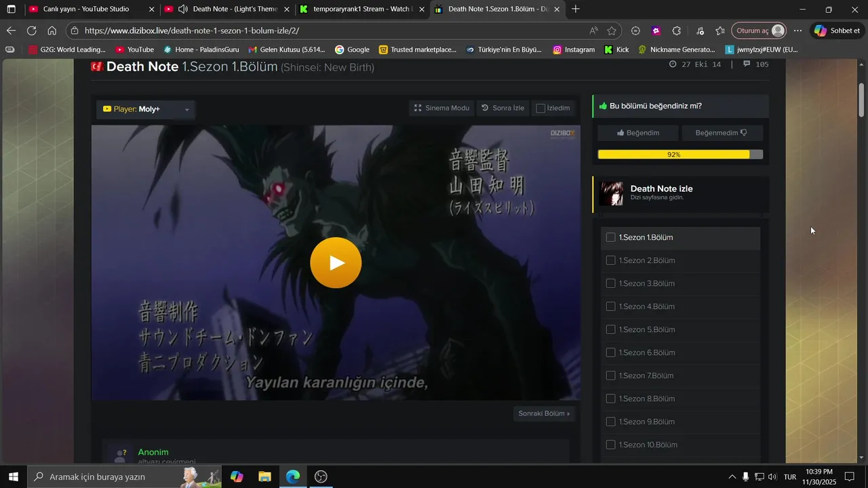Click the Oturum aç sign-in button
868x488 pixels.
pyautogui.click(x=759, y=30)
